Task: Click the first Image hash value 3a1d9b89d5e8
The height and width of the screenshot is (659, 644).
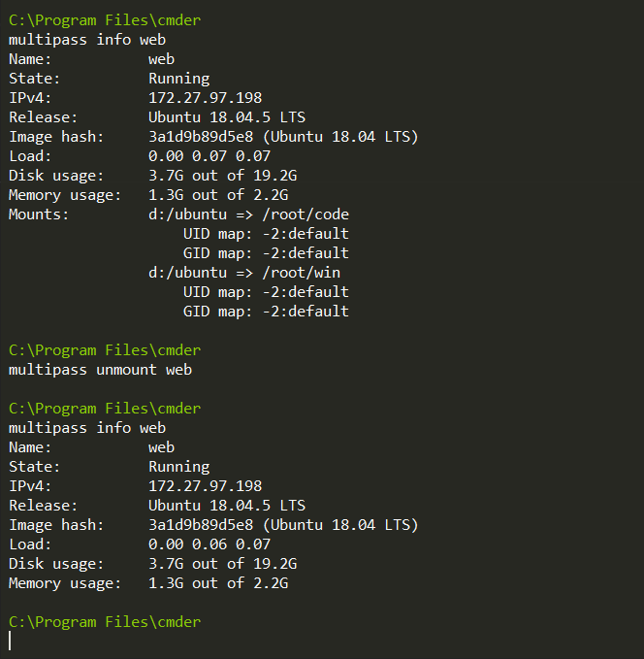Action: point(201,137)
